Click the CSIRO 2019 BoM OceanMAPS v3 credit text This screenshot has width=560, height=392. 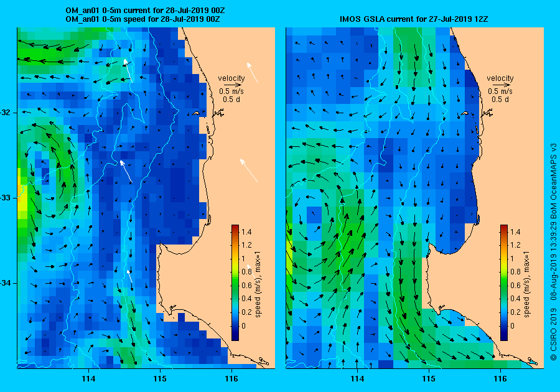pyautogui.click(x=553, y=252)
